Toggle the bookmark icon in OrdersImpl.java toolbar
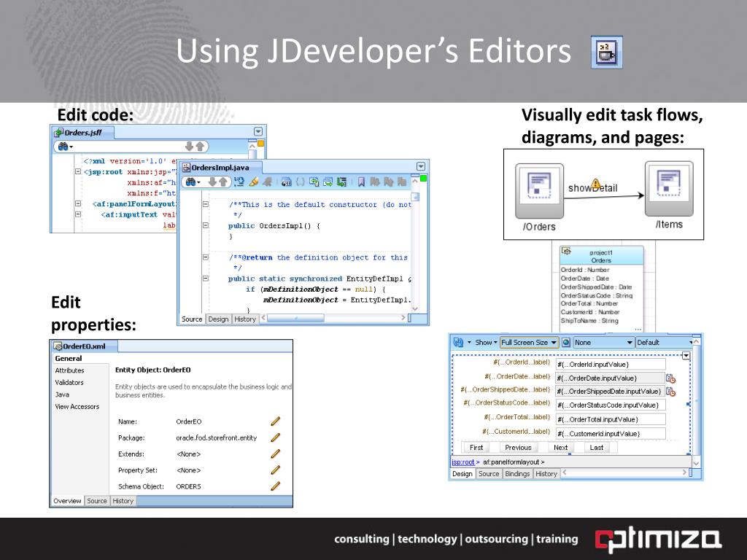747x560 pixels. pyautogui.click(x=361, y=182)
